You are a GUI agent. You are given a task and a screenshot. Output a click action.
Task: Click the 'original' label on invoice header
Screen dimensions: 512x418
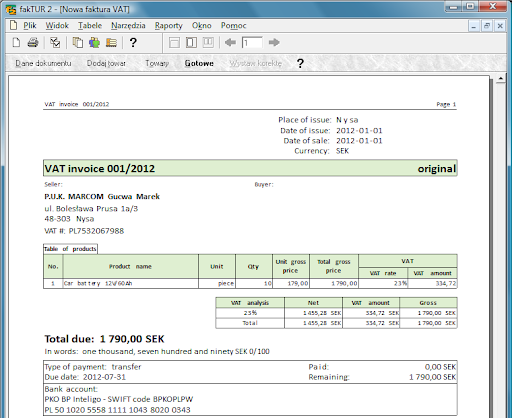(x=437, y=169)
